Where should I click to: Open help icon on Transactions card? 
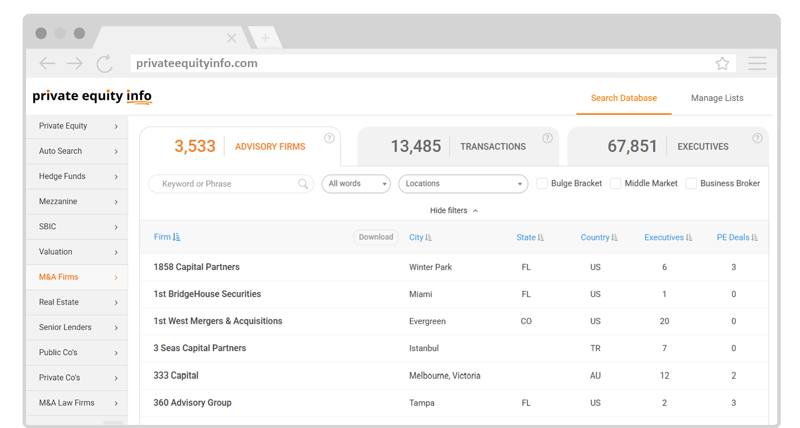pyautogui.click(x=547, y=138)
